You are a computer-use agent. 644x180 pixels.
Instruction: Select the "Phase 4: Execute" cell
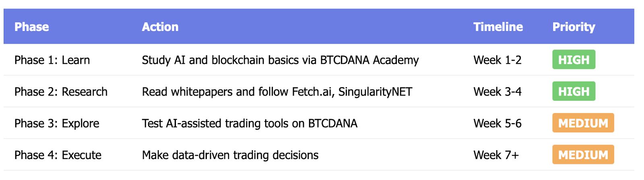pos(58,155)
